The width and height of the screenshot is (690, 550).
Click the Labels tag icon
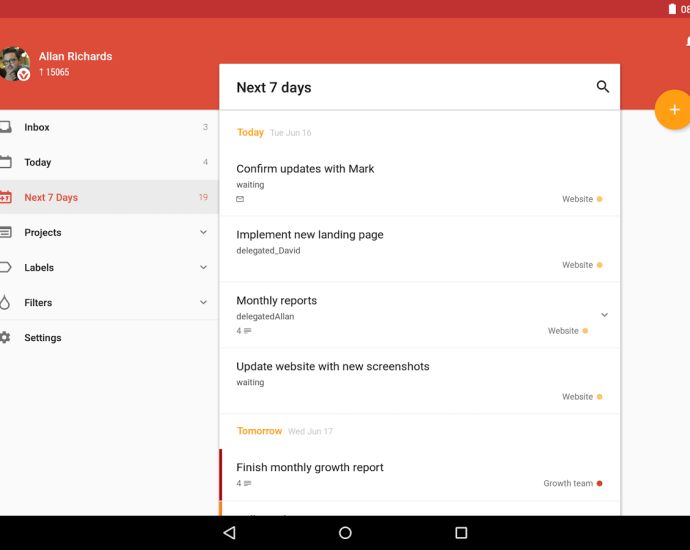(5, 267)
